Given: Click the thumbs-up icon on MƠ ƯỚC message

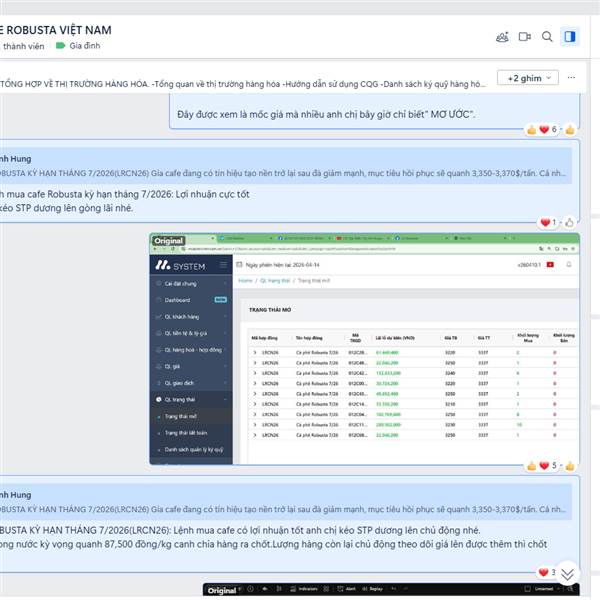Looking at the screenshot, I should point(570,130).
